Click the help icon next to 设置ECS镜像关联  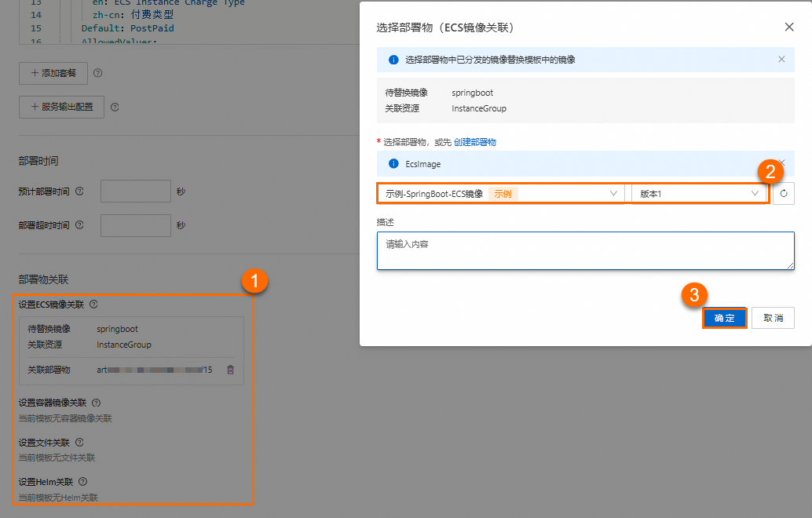click(93, 305)
